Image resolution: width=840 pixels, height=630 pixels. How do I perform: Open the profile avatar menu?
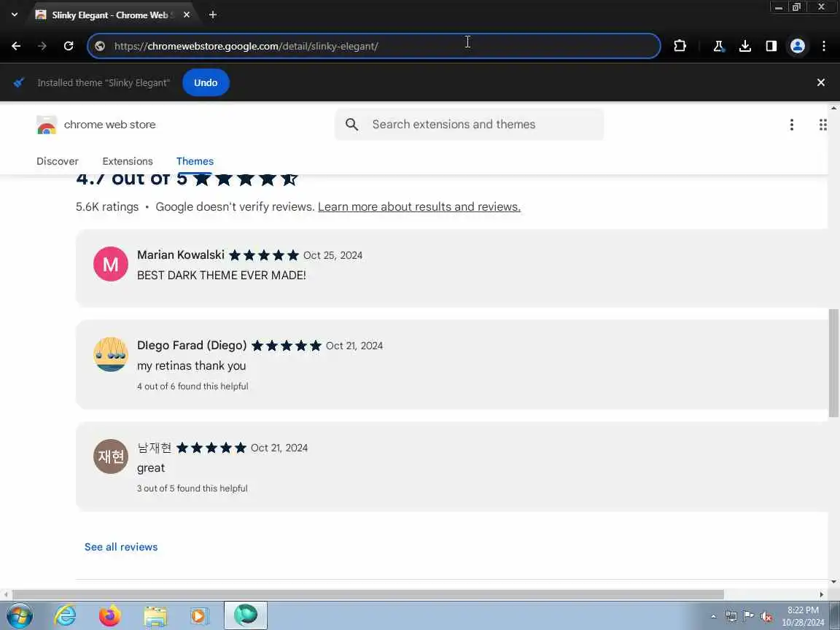798,46
